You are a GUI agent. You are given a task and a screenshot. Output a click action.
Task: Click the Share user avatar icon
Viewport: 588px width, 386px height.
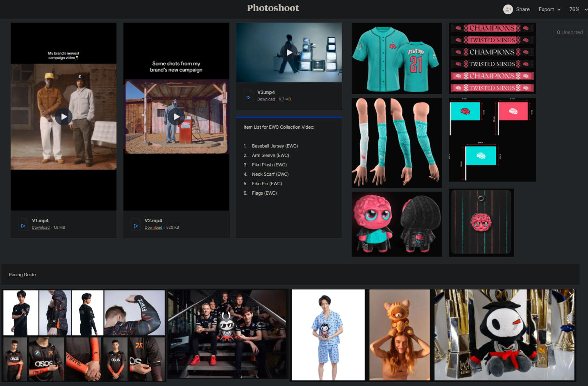click(x=508, y=9)
